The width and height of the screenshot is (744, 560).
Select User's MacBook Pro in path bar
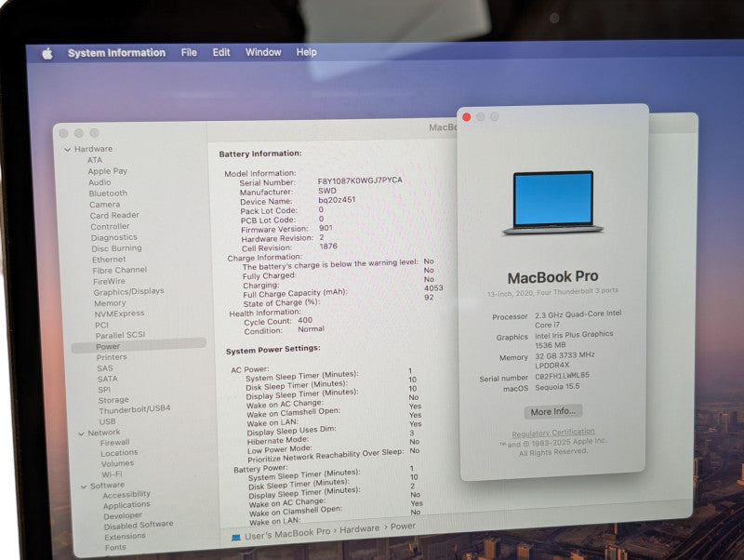pos(287,534)
